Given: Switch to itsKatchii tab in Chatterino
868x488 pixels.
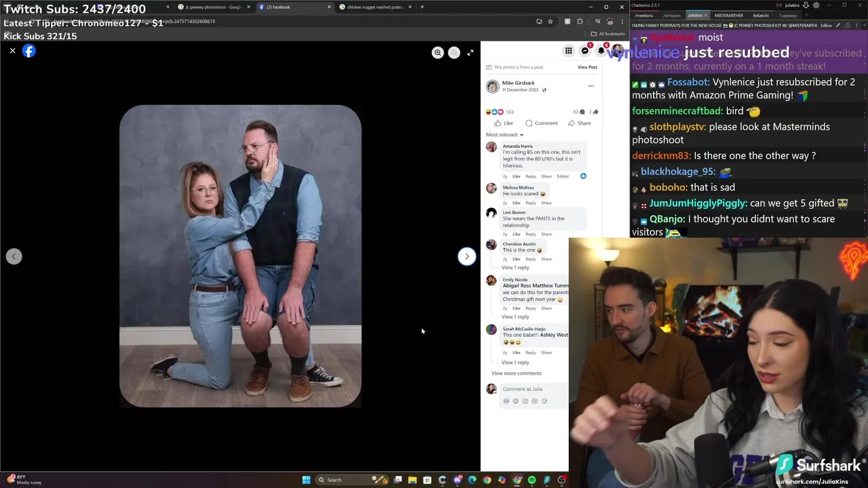Looking at the screenshot, I should click(761, 15).
